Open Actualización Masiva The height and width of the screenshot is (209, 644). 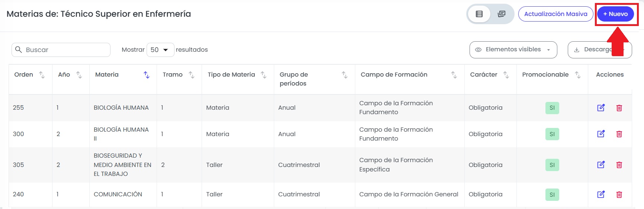coord(555,14)
